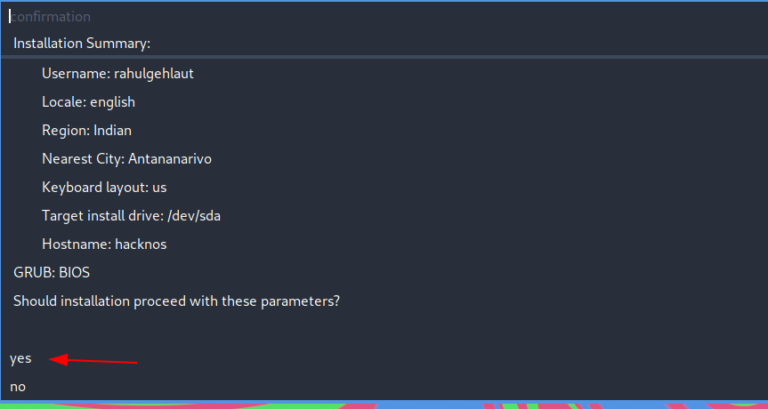Screen dimensions: 768x409
Task: Select the Antananarivo city value
Action: 172,159
